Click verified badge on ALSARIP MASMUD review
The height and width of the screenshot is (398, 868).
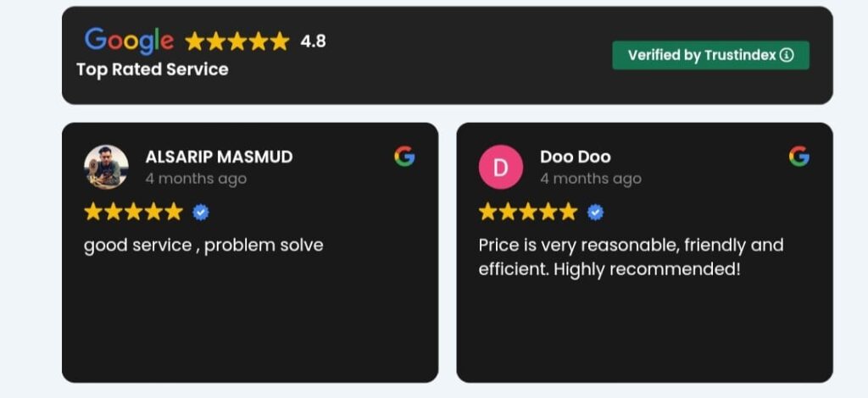pyautogui.click(x=201, y=212)
